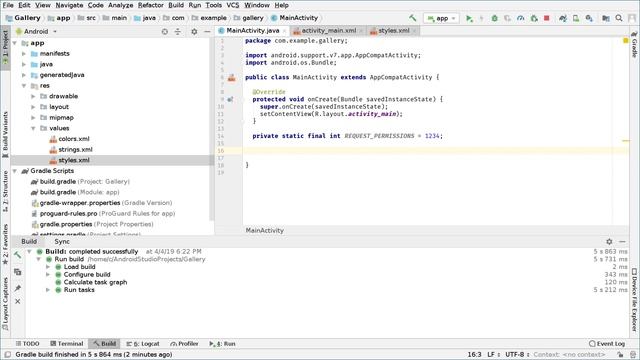
Task: Click scroll-from-source target icon in Project panel
Action: pos(164,31)
